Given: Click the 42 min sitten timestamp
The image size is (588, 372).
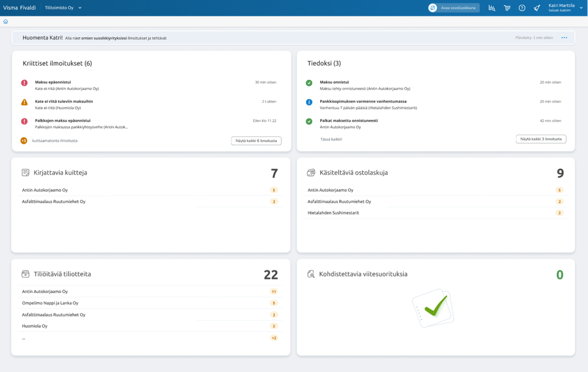Looking at the screenshot, I should [550, 121].
